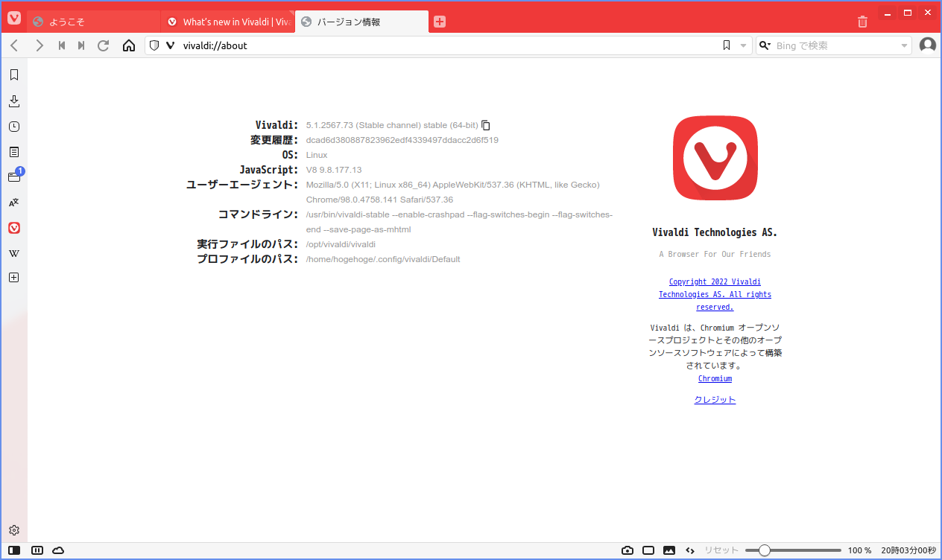Switch to What's new in Vivaldi tab

pyautogui.click(x=228, y=22)
